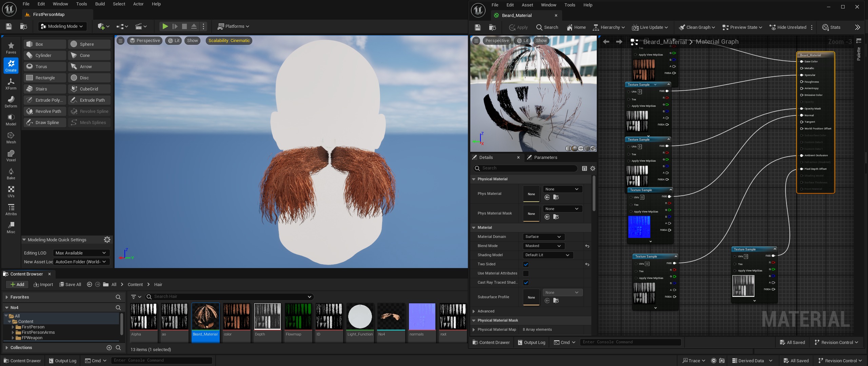868x366 pixels.
Task: Open Editing LOD Max Available dropdown
Action: 81,253
